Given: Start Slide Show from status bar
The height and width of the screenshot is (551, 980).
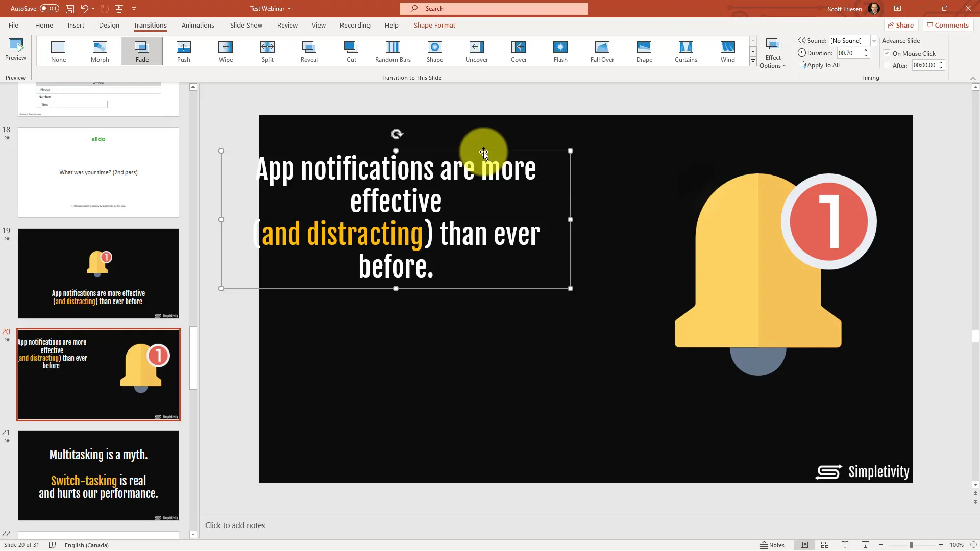Looking at the screenshot, I should click(x=865, y=545).
